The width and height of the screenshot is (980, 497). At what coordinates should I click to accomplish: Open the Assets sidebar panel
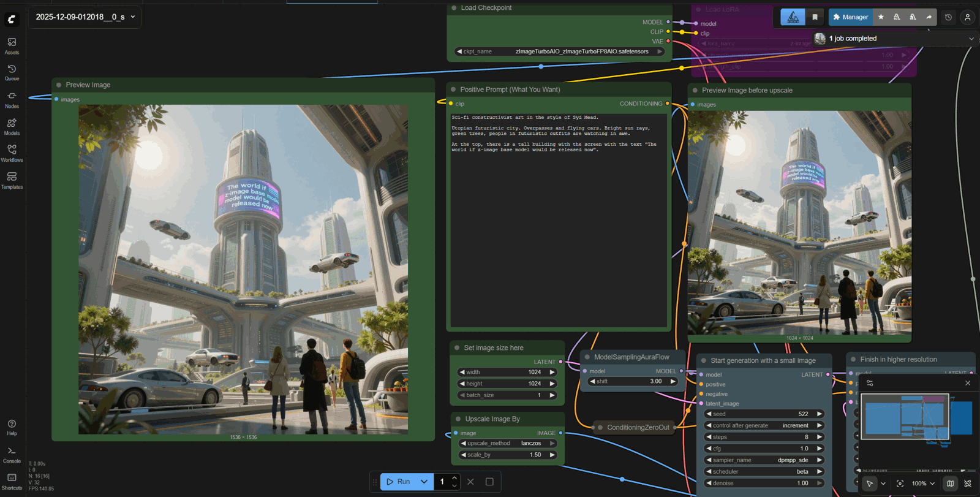pos(12,45)
